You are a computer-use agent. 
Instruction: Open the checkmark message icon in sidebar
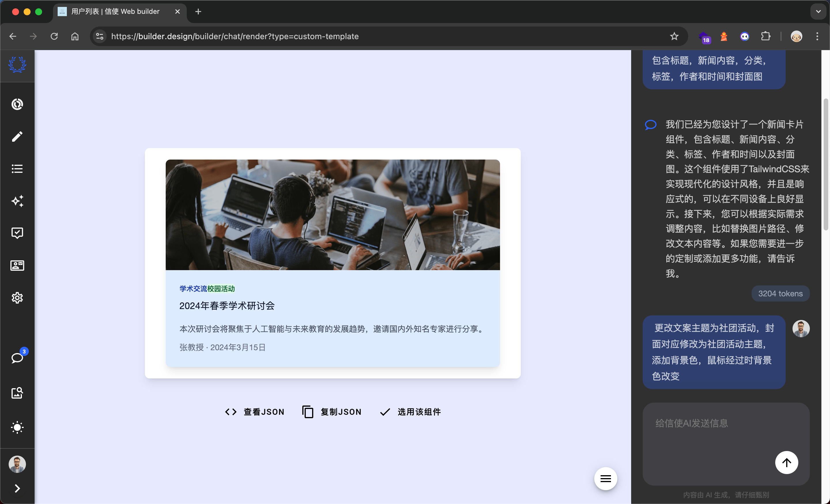tap(17, 233)
